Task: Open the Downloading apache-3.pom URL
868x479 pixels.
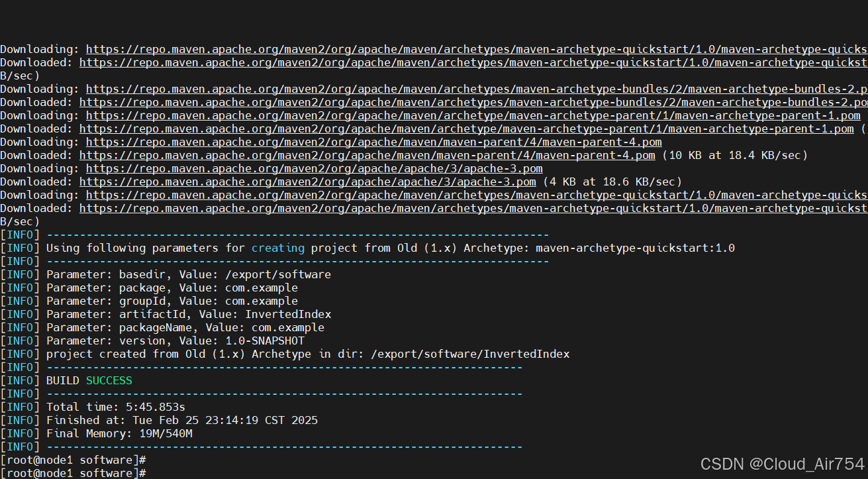Action: tap(314, 168)
